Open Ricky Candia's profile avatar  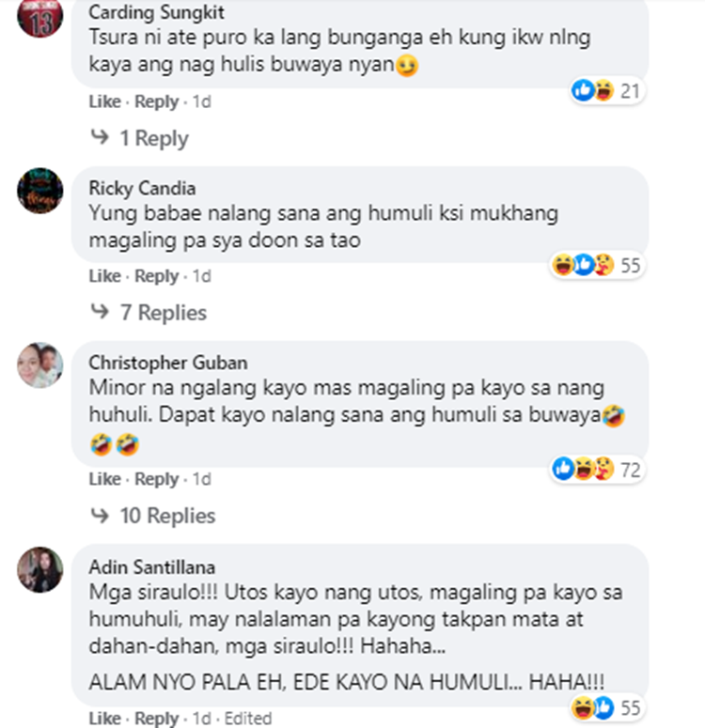40,191
